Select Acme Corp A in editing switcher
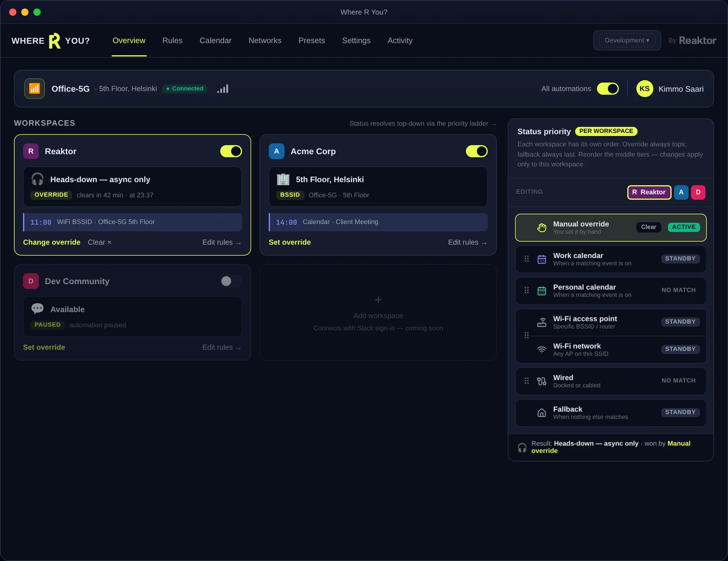 (681, 192)
